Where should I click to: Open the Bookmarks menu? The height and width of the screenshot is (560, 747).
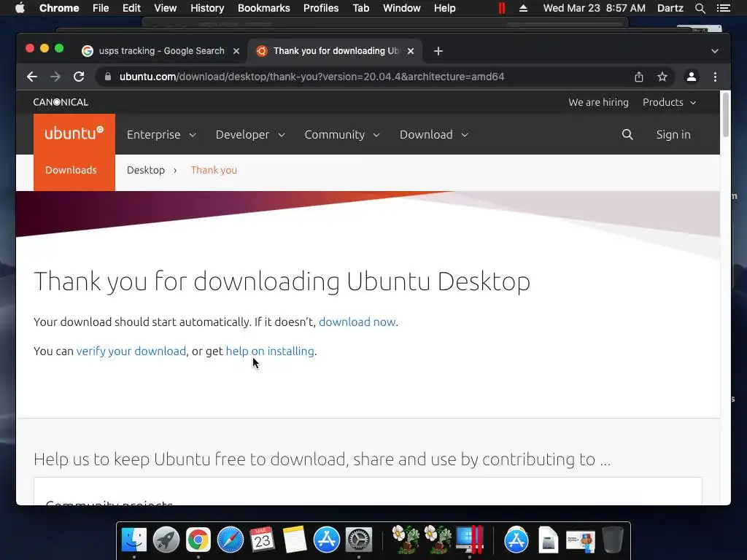(x=264, y=8)
